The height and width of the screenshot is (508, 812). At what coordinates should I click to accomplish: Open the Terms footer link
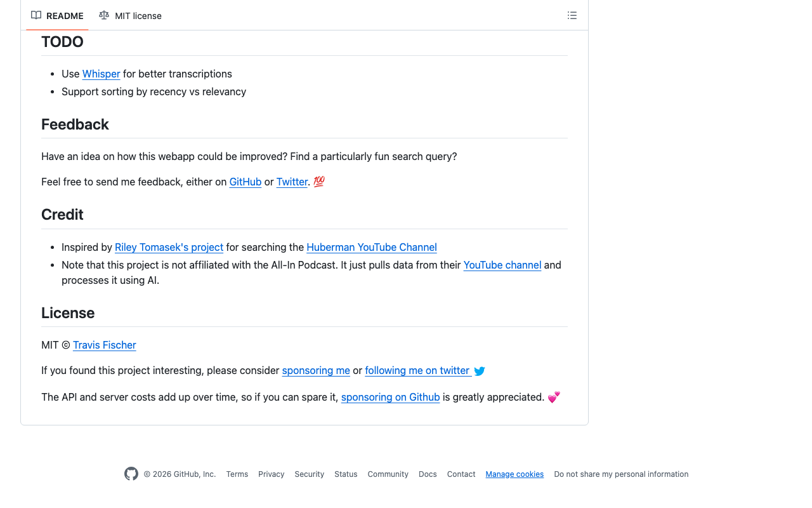237,474
